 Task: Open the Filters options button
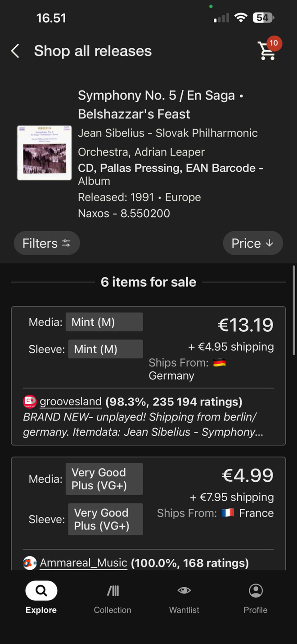[47, 243]
